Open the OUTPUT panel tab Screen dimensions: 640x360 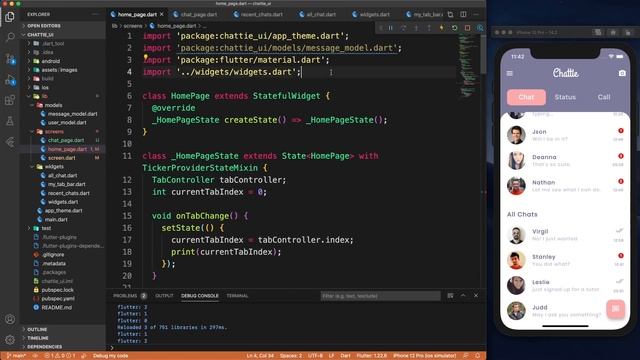click(x=164, y=296)
